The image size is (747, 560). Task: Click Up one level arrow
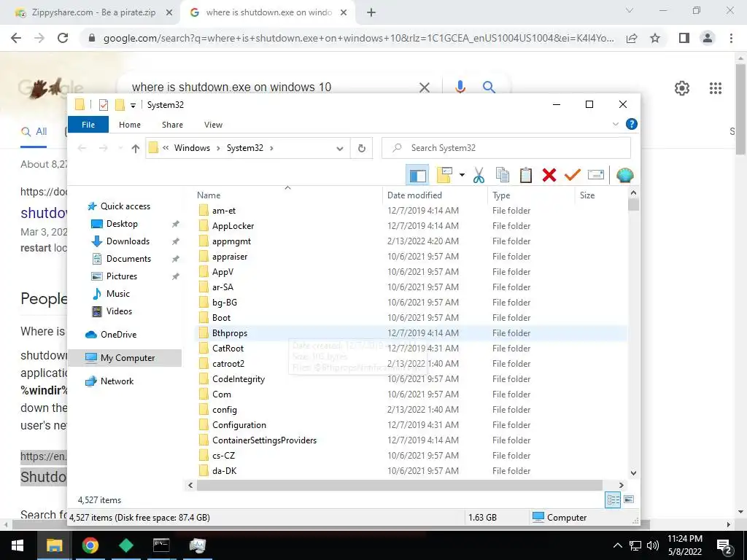[x=135, y=149]
